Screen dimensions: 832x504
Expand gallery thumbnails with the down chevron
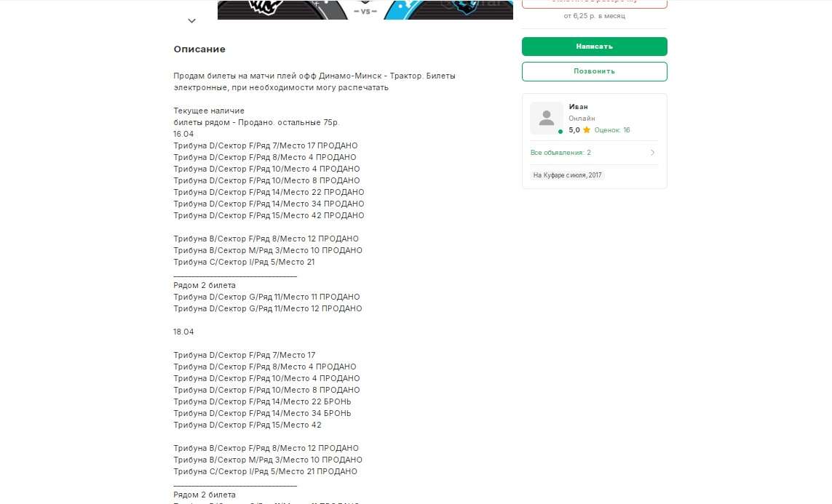pyautogui.click(x=192, y=20)
